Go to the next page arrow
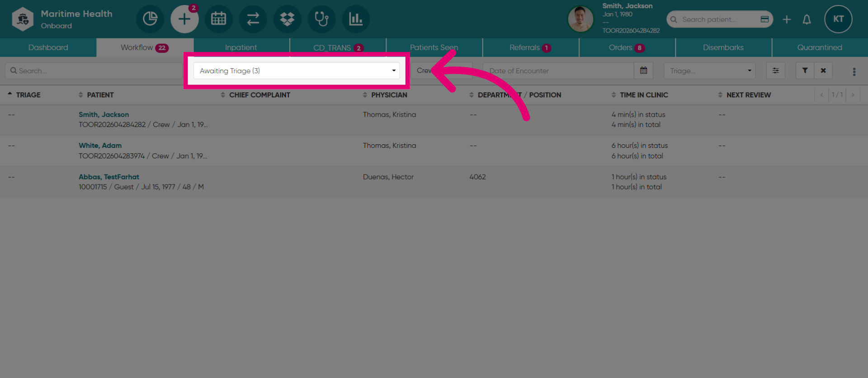 coord(853,95)
